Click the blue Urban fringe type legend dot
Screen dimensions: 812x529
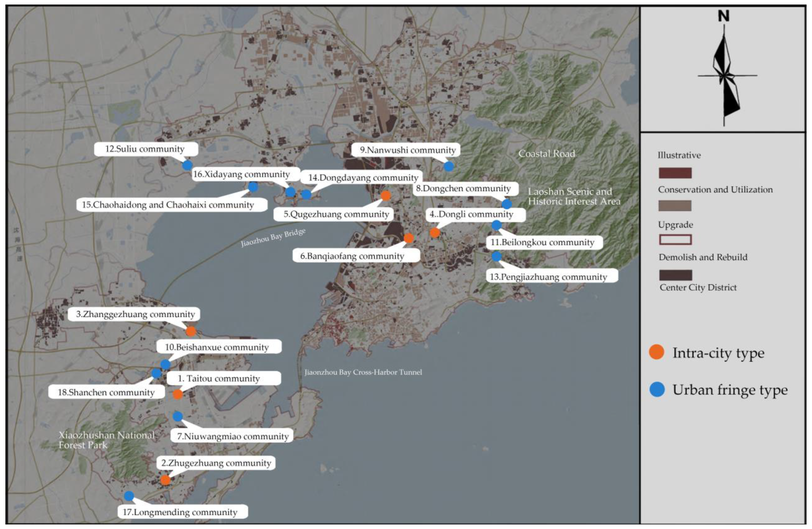tap(657, 389)
